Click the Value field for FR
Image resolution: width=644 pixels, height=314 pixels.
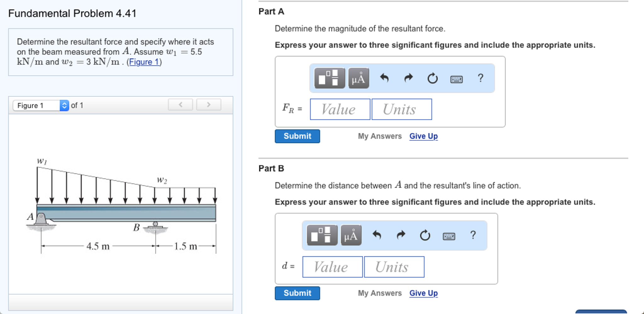(340, 109)
